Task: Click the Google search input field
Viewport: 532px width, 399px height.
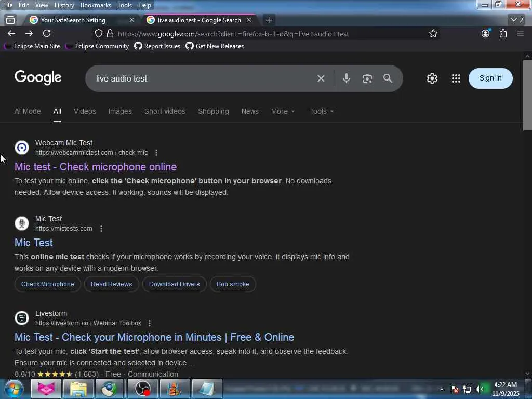Action: (x=204, y=79)
